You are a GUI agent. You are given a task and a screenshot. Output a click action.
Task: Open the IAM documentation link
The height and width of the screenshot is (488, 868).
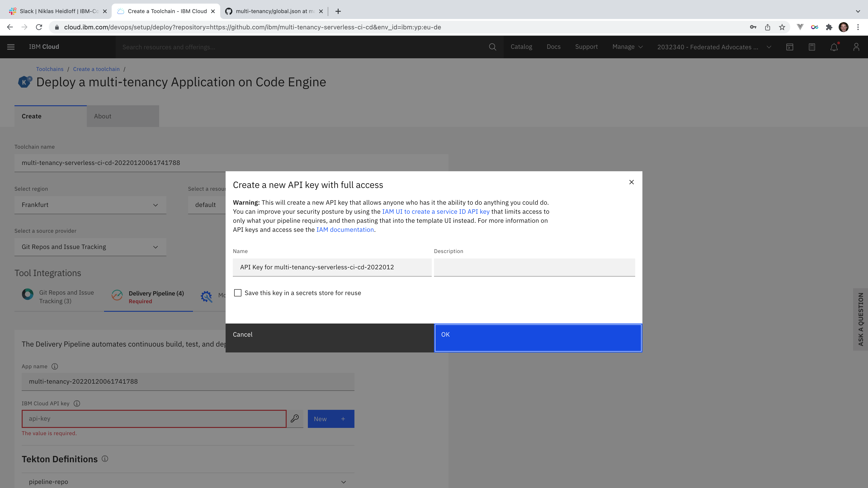pyautogui.click(x=345, y=230)
